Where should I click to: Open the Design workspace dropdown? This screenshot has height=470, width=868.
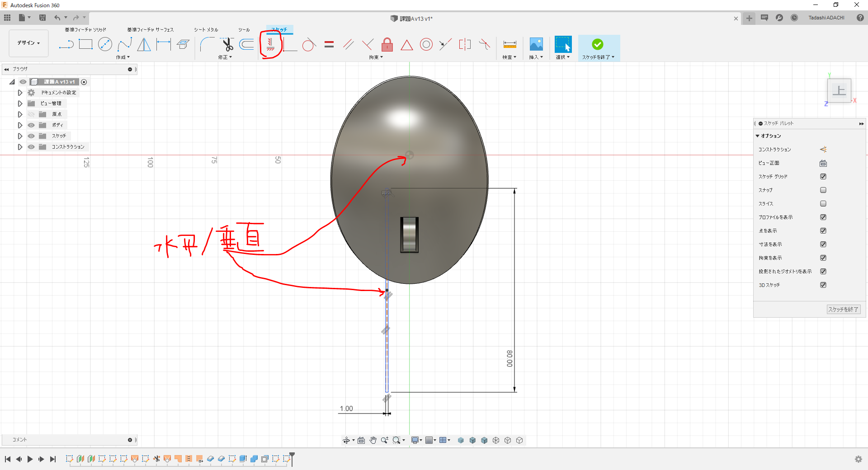(28, 43)
